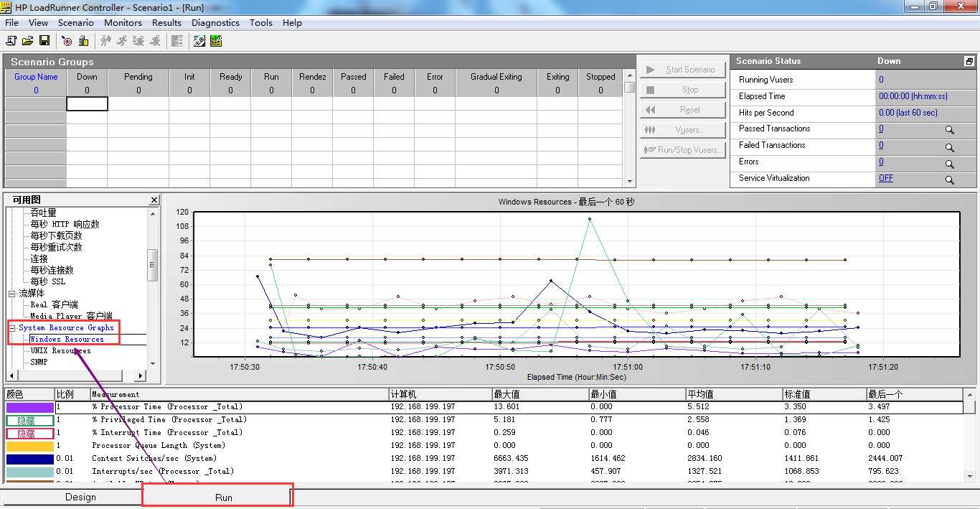Open the Scenario menu
The width and height of the screenshot is (980, 509).
point(76,23)
